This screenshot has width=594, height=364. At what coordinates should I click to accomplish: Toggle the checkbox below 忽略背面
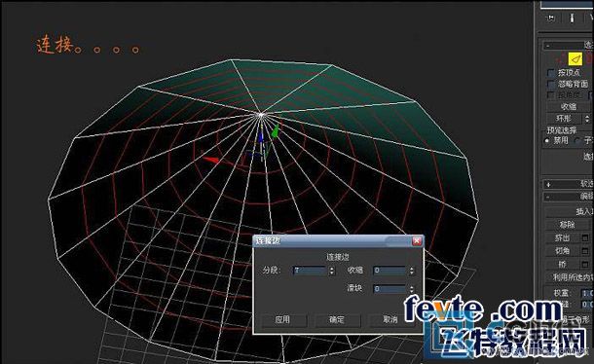pos(551,95)
